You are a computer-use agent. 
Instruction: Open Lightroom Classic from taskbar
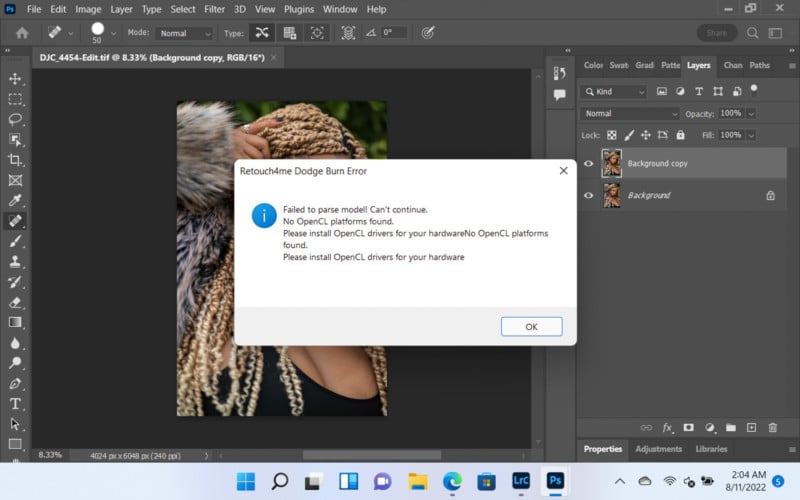[520, 481]
